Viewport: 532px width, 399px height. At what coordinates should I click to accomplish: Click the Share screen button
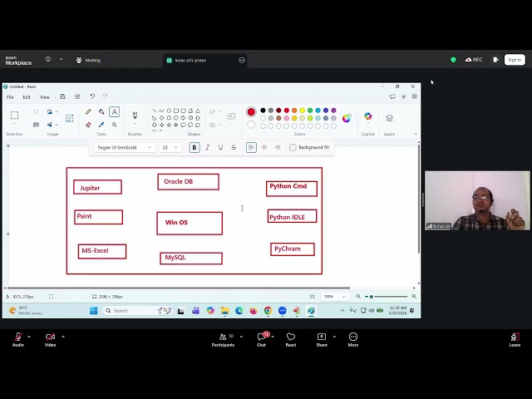(x=322, y=339)
